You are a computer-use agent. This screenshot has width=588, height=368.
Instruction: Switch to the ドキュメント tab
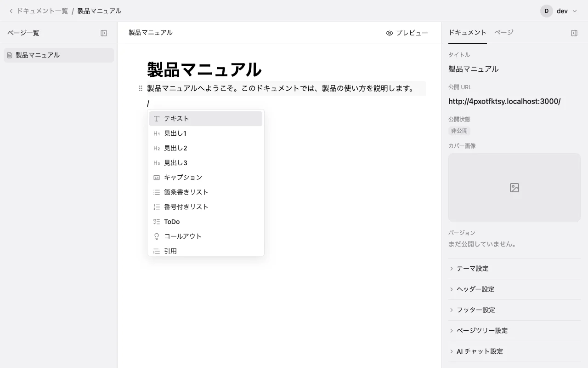[x=467, y=33]
